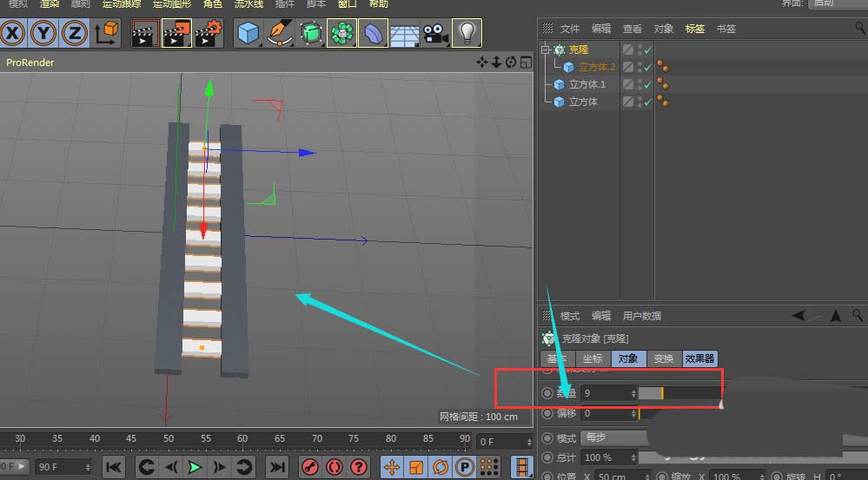Jump to the end of the timeline
868x480 pixels.
coord(276,468)
